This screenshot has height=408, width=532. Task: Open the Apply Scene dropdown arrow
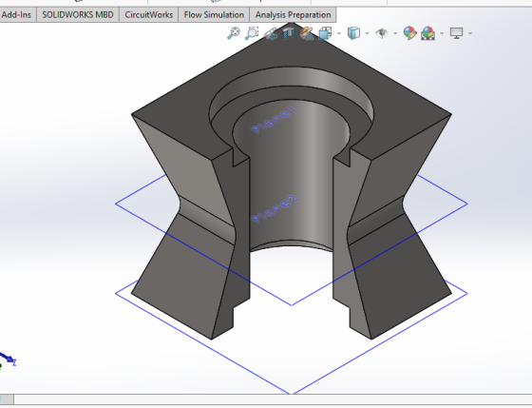442,33
